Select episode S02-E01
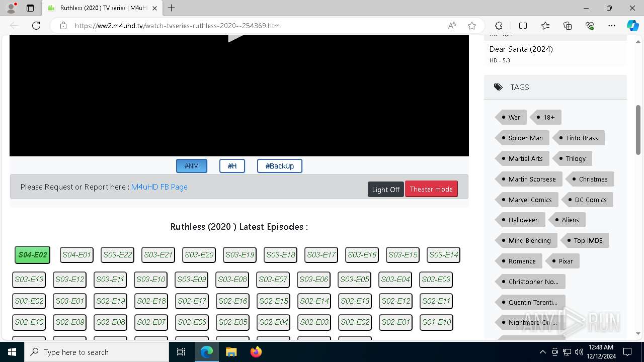The height and width of the screenshot is (362, 644). tap(395, 322)
